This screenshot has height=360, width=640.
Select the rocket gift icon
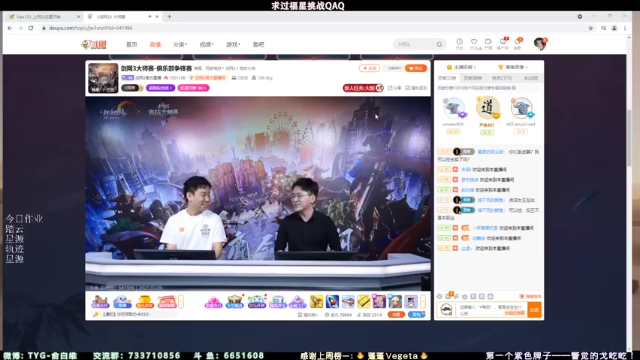(x=332, y=302)
